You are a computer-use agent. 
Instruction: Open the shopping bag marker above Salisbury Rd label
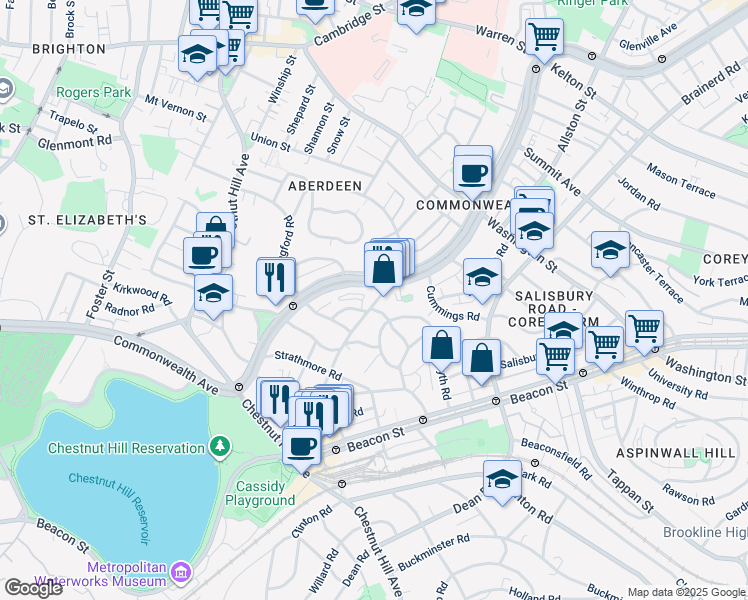(481, 360)
